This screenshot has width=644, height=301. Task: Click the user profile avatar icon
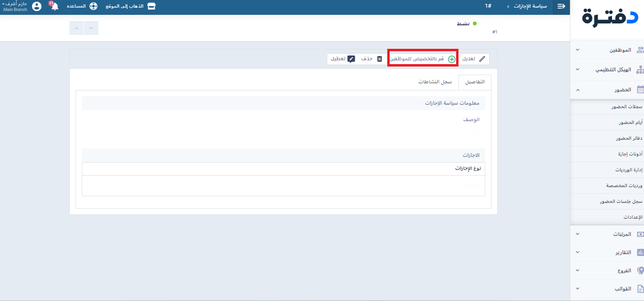point(37,7)
